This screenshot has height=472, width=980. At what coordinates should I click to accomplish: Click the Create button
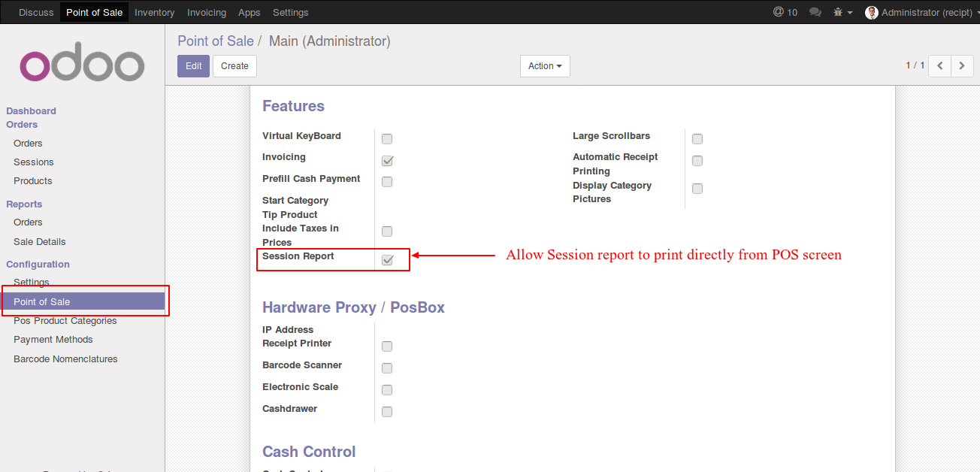click(234, 66)
